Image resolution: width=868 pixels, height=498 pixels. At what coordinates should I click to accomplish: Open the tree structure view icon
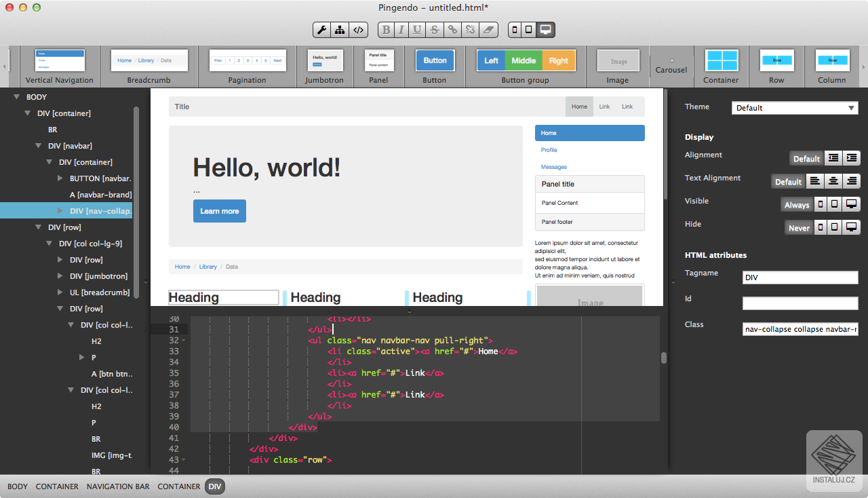click(x=340, y=30)
